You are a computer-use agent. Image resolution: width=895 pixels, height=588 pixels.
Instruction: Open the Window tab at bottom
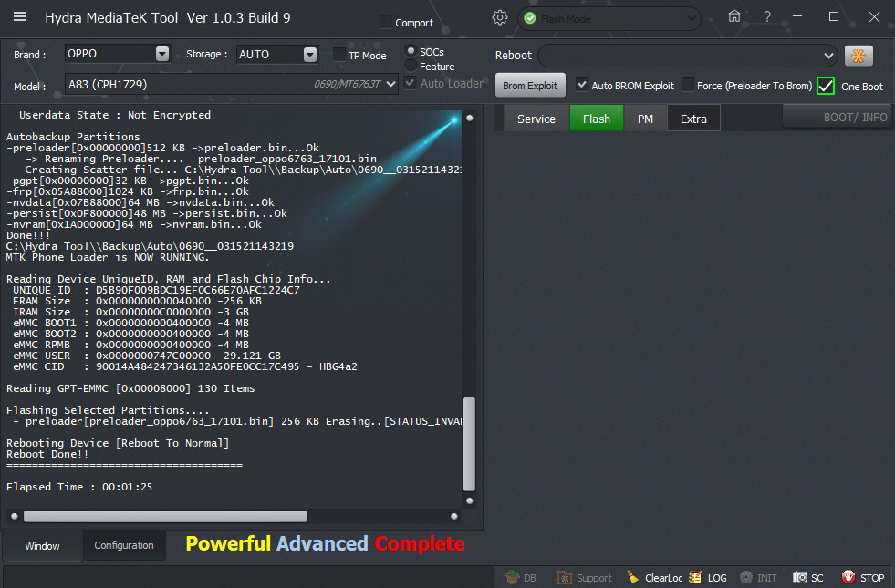click(42, 546)
